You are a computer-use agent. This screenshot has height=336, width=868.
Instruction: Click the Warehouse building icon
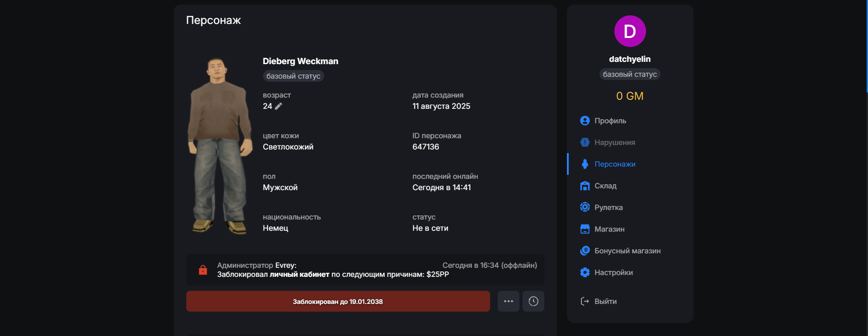pos(585,186)
